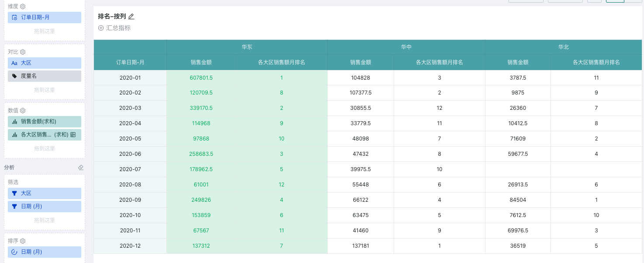Select the 日期 (月) sort pill
This screenshot has width=644, height=263.
45,252
